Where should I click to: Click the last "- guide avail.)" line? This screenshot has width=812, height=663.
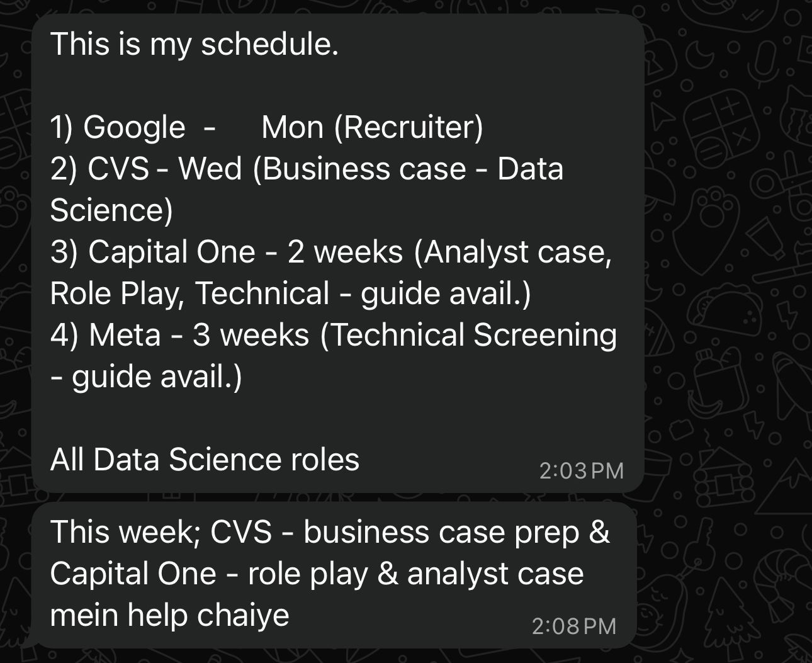coord(146,377)
